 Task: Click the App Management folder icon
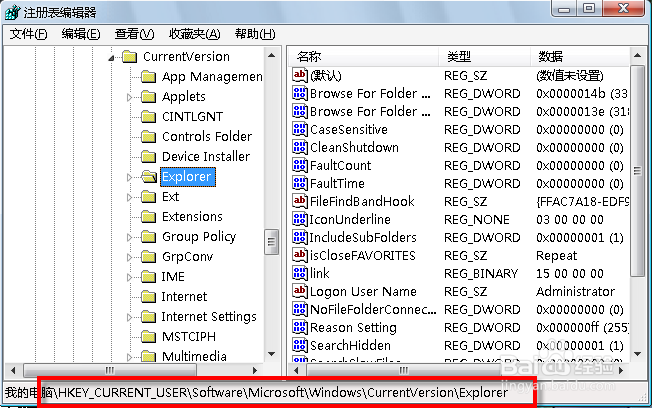148,77
